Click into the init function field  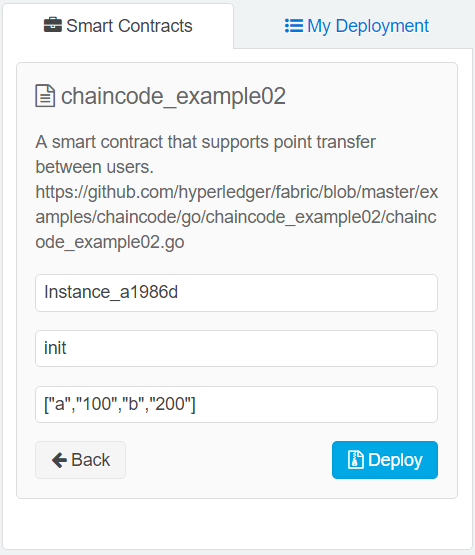point(236,348)
